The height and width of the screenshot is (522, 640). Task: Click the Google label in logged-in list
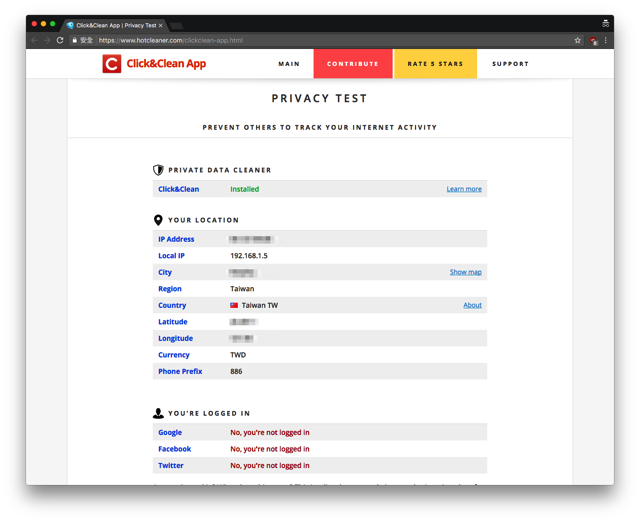pos(170,432)
